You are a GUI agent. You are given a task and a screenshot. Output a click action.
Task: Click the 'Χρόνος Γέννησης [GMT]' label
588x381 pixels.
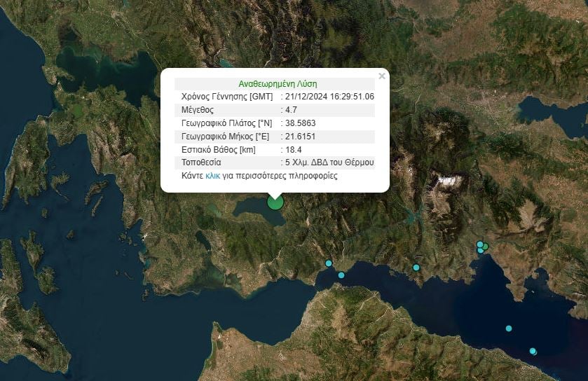click(227, 97)
